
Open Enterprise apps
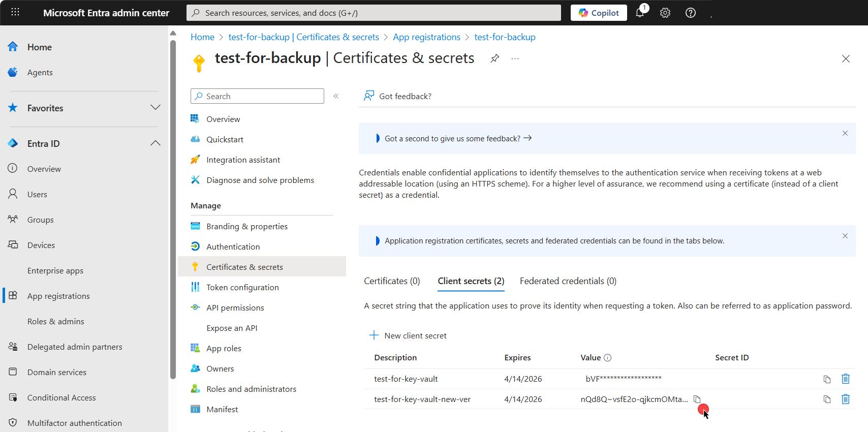55,271
